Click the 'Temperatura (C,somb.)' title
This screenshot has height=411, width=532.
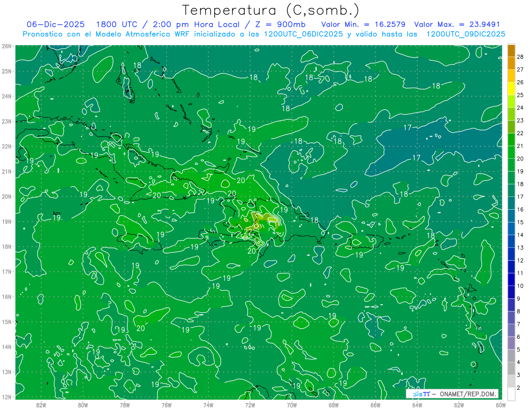click(x=270, y=10)
